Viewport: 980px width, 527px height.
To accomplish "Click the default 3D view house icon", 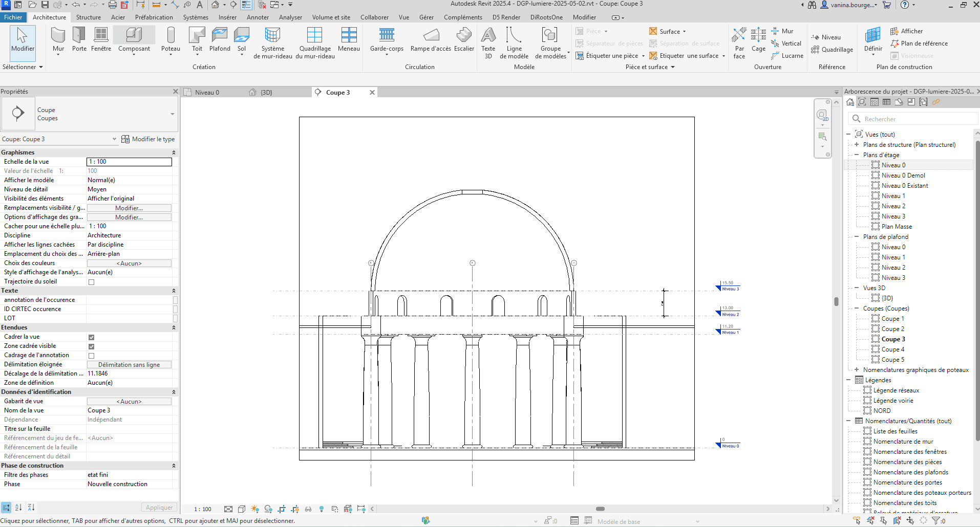I will coord(216,5).
